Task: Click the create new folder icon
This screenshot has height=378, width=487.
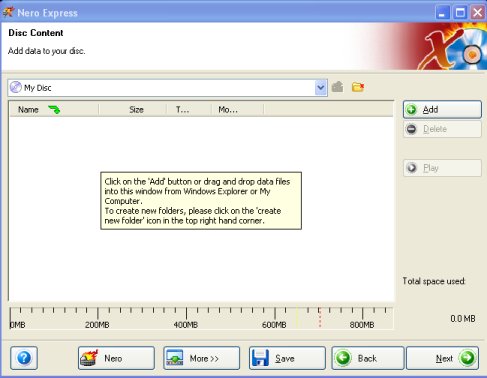Action: pos(358,87)
